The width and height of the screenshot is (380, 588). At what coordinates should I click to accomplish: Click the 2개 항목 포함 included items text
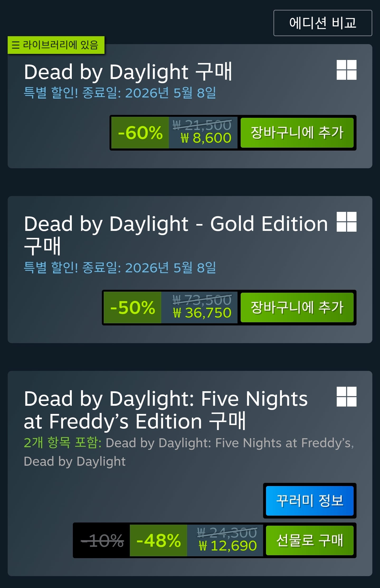point(63,443)
